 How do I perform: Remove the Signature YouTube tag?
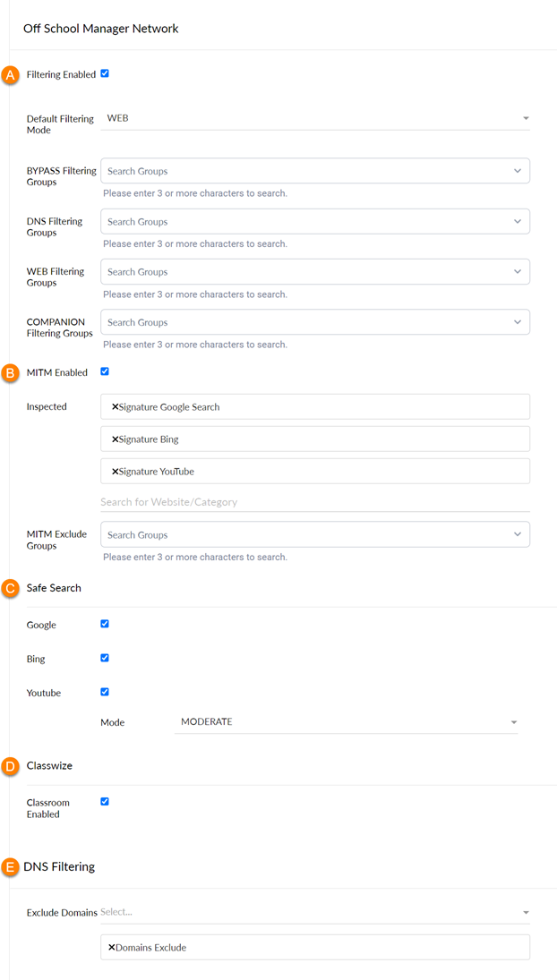115,472
